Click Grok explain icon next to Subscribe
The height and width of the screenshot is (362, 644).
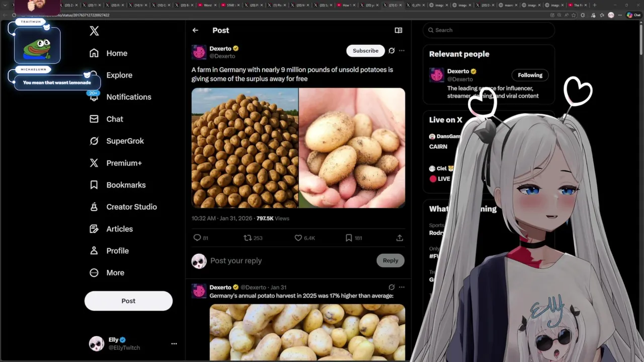pos(391,51)
